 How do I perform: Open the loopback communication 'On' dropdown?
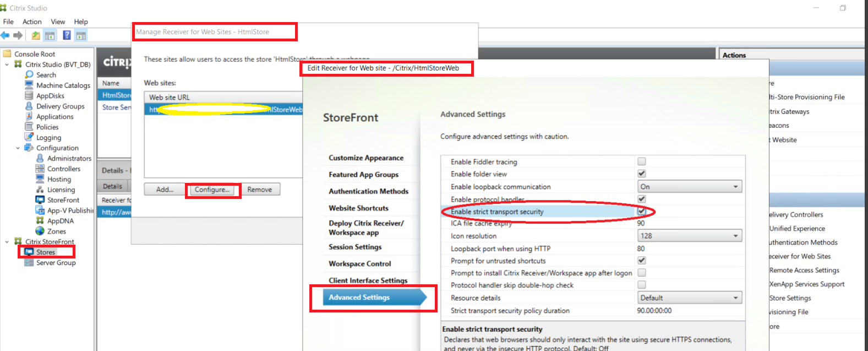pyautogui.click(x=690, y=187)
